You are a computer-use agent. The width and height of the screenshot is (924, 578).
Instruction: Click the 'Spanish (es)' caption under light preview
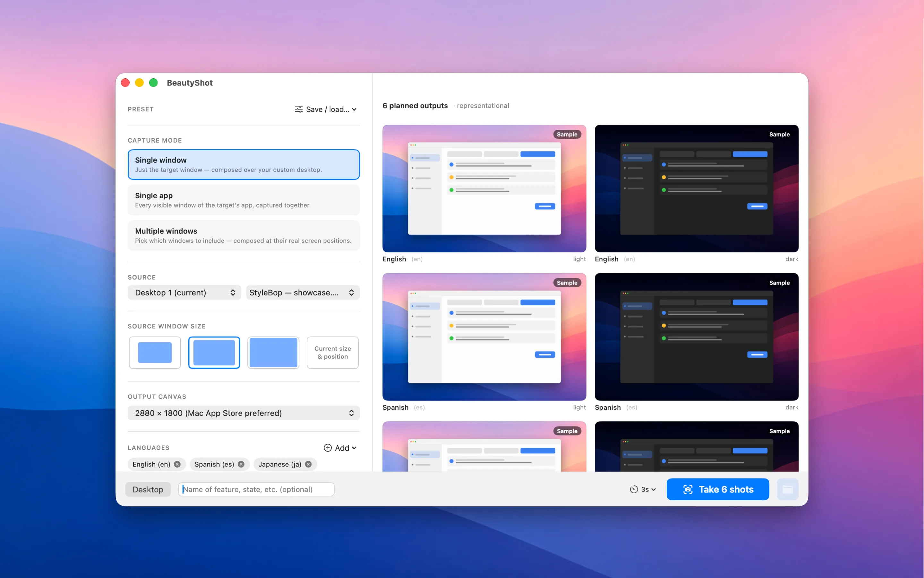point(404,407)
